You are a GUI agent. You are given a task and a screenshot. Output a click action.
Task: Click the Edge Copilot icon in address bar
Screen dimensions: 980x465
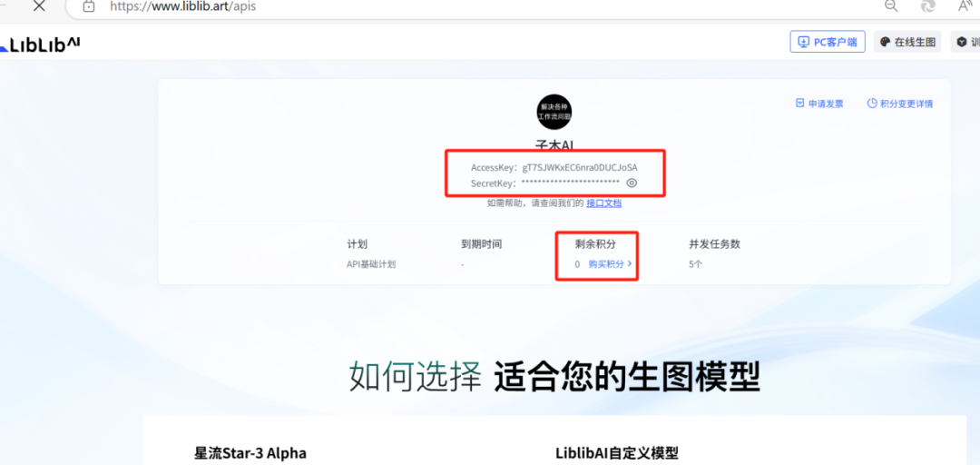[x=928, y=6]
